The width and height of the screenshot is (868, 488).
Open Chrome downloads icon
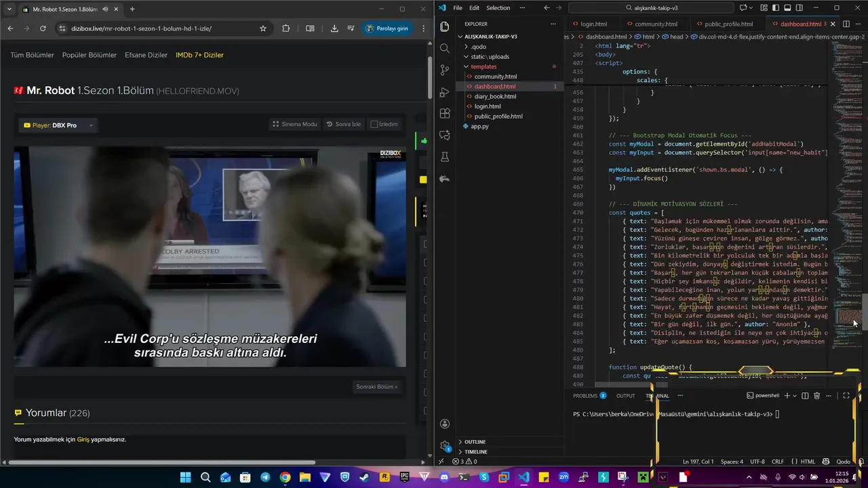pyautogui.click(x=334, y=28)
